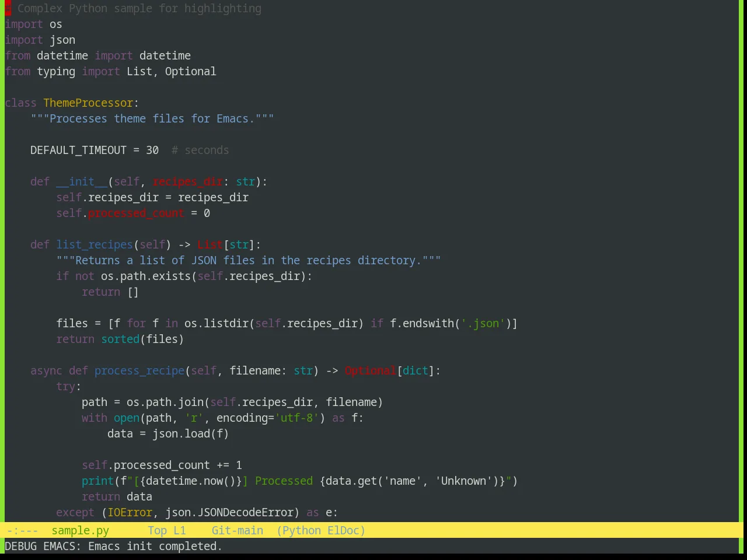Click the 'try:' keyword
The image size is (747, 560).
68,386
